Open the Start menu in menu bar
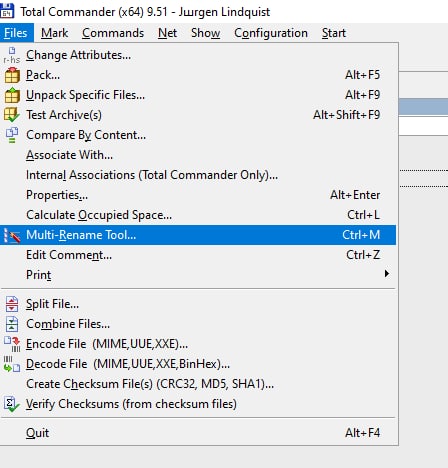 (x=334, y=33)
